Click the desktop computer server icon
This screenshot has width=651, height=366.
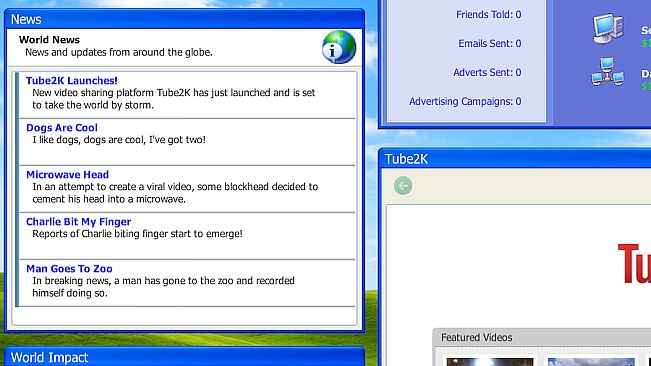click(x=608, y=29)
